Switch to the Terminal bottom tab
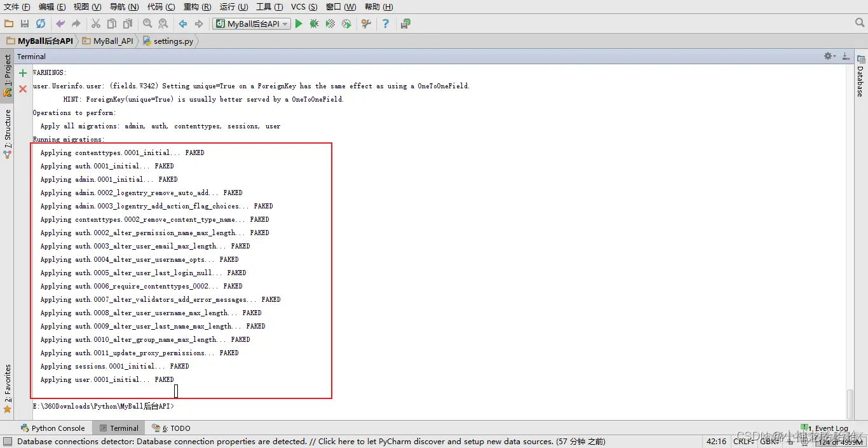 pyautogui.click(x=119, y=428)
